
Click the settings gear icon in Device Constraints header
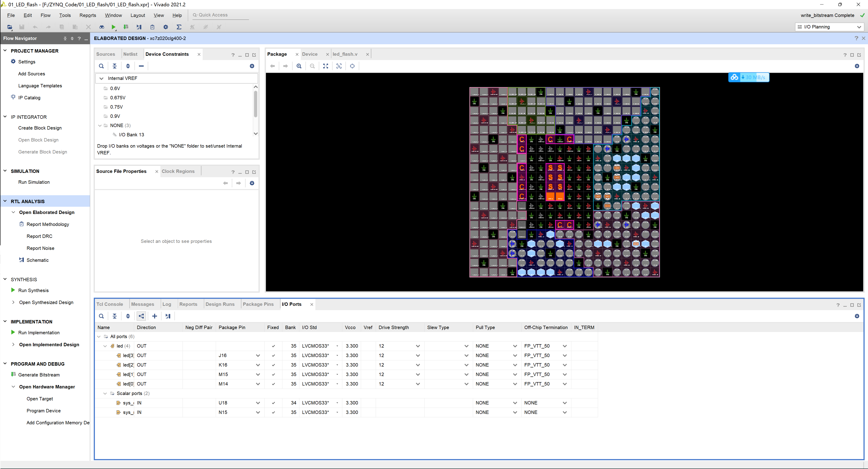pos(252,66)
